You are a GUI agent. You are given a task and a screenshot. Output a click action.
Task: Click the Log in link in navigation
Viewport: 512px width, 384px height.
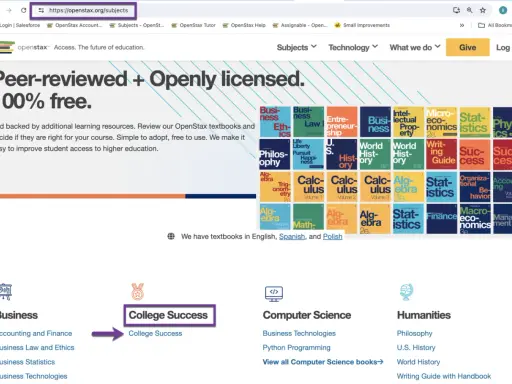tap(504, 47)
